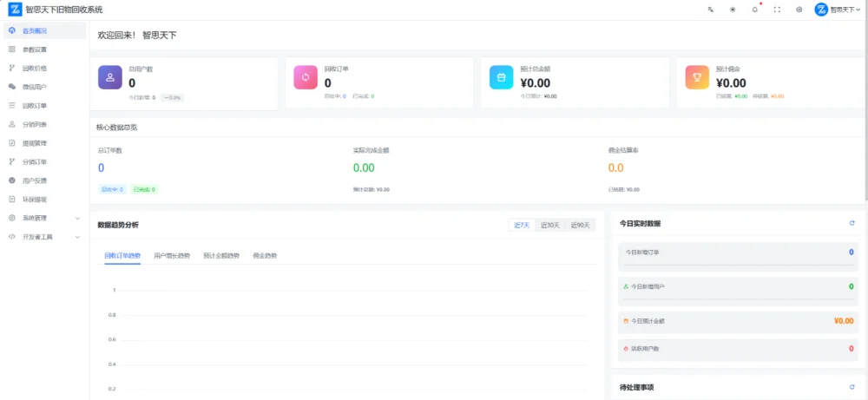
Task: Expand the 系统管理 sidebar menu
Action: coord(43,218)
